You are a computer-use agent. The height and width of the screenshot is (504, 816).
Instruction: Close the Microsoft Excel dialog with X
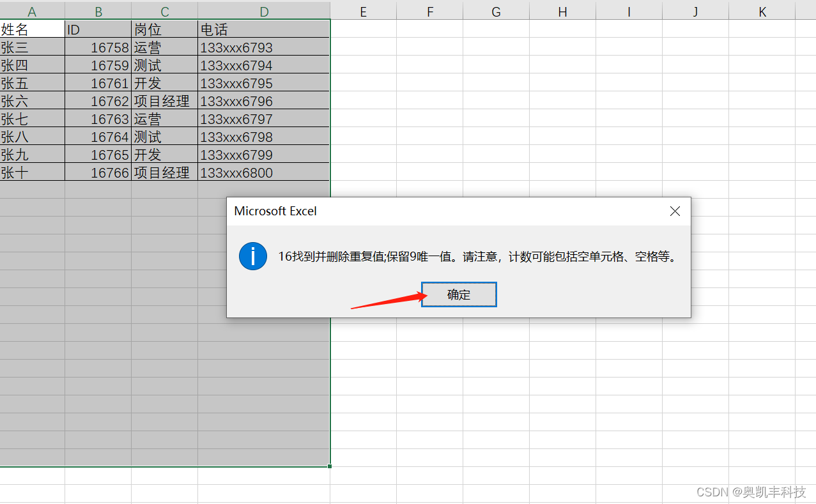675,211
